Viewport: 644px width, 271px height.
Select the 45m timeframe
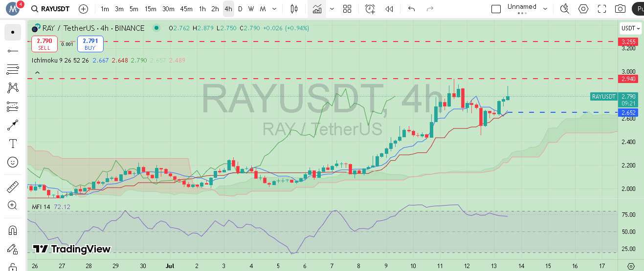(186, 9)
